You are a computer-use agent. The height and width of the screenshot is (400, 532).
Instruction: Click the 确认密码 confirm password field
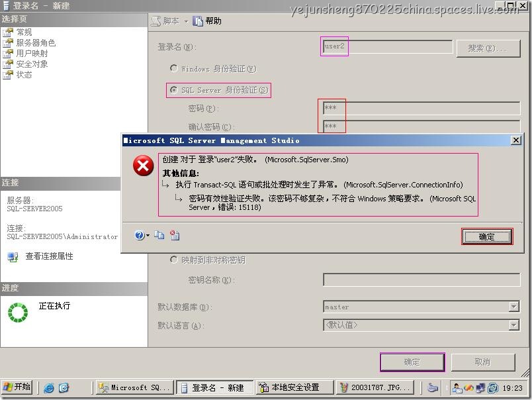[421, 126]
